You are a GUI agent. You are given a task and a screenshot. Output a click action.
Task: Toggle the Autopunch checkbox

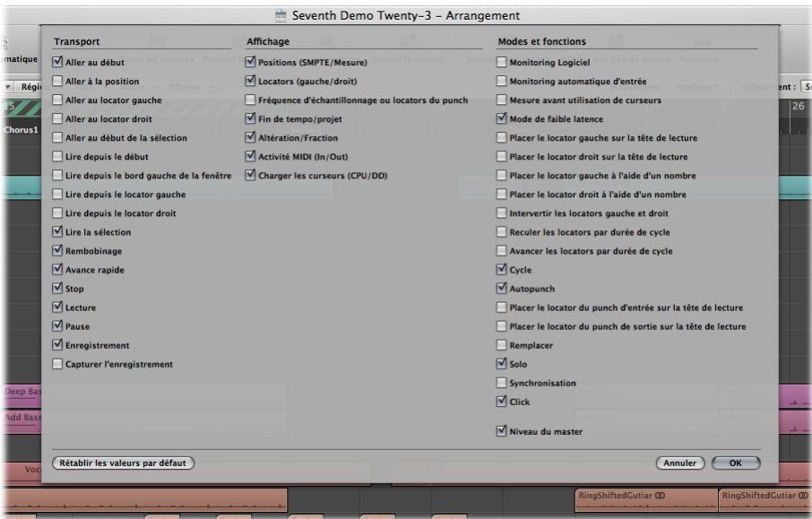point(501,289)
